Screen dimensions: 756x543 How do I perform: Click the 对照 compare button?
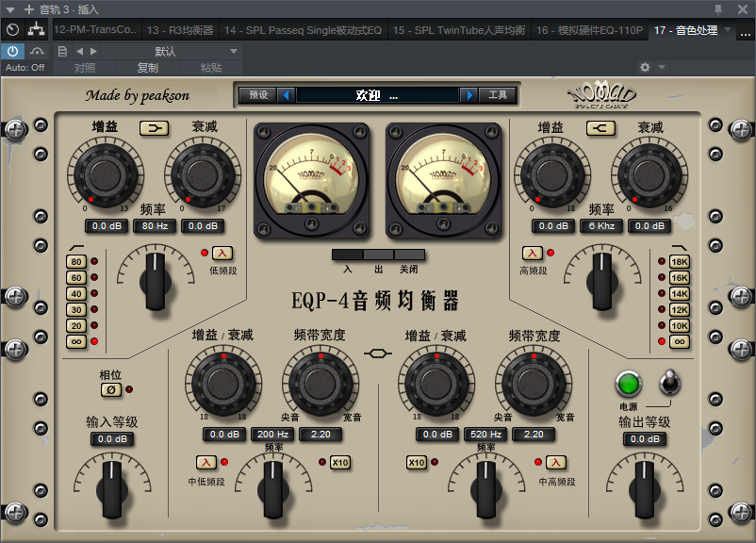click(85, 68)
